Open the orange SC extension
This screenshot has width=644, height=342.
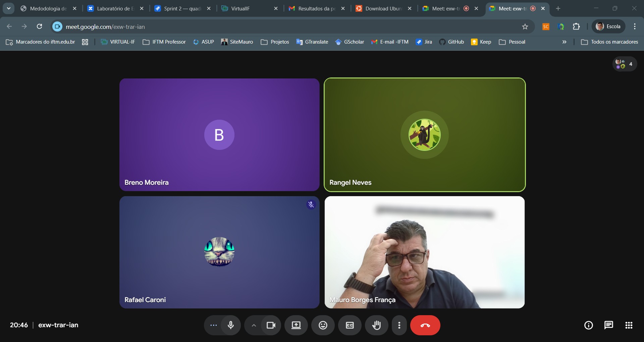point(546,26)
